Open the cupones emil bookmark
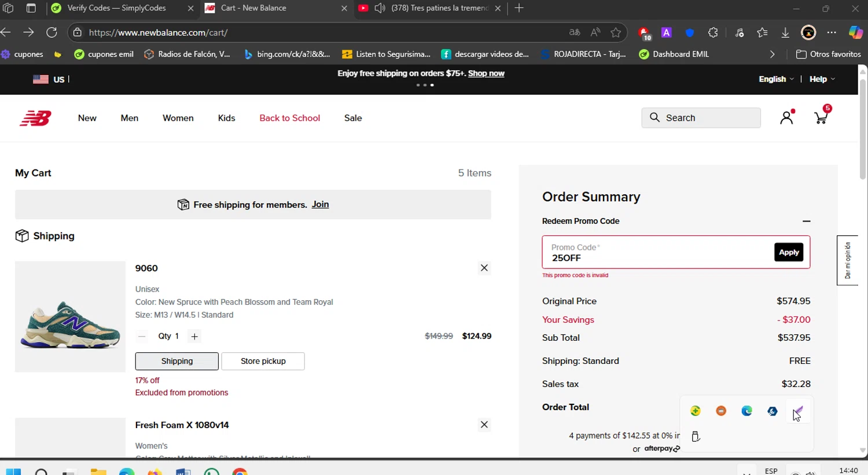This screenshot has height=475, width=868. coord(104,54)
